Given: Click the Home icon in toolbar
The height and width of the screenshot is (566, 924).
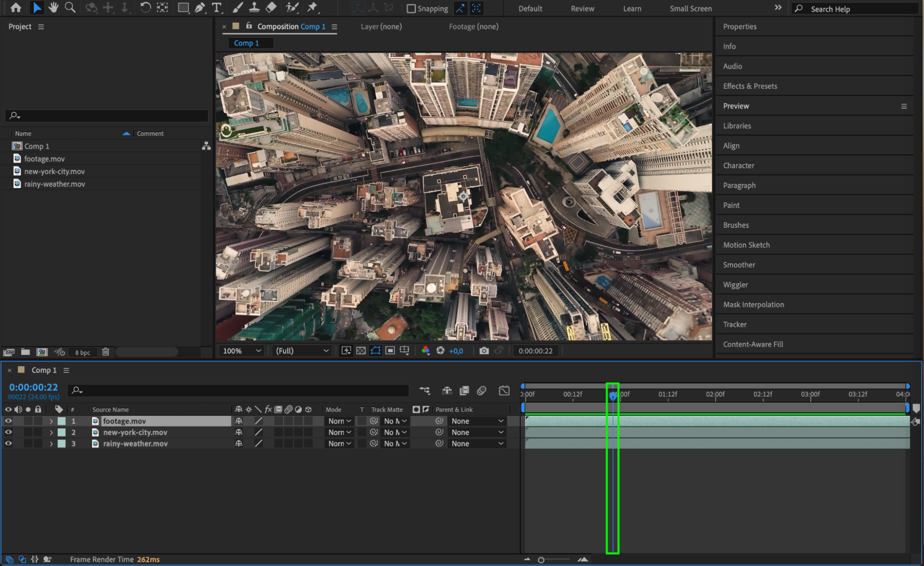Looking at the screenshot, I should click(x=16, y=7).
